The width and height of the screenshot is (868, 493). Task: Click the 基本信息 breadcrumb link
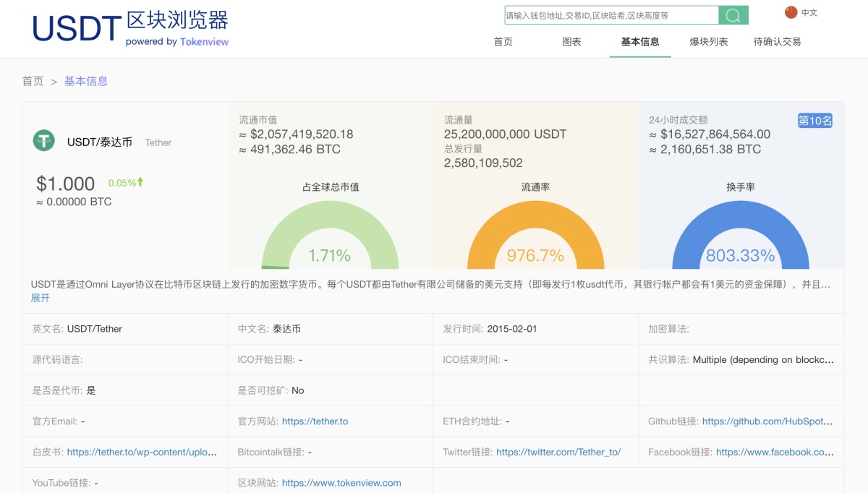tap(86, 81)
